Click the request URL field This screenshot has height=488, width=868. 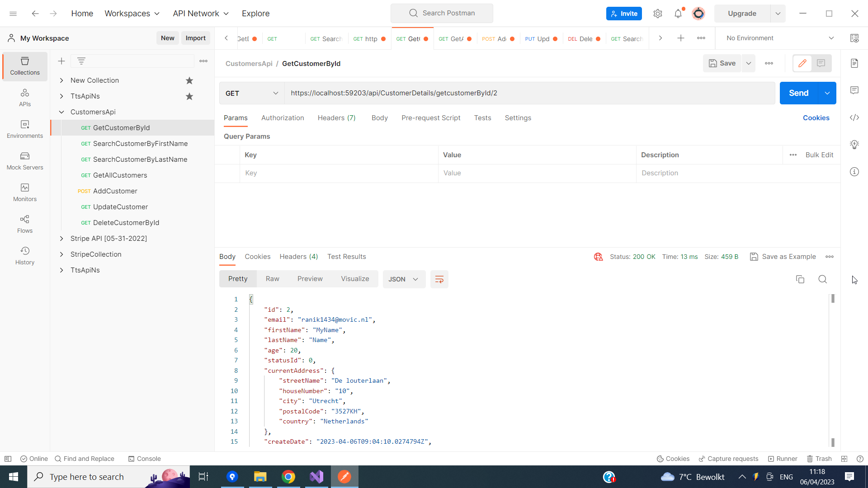[530, 93]
